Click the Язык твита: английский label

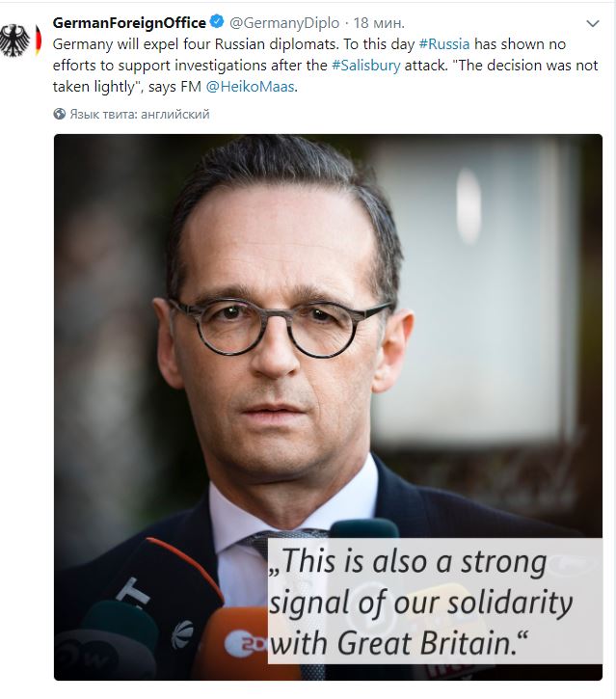pyautogui.click(x=140, y=114)
